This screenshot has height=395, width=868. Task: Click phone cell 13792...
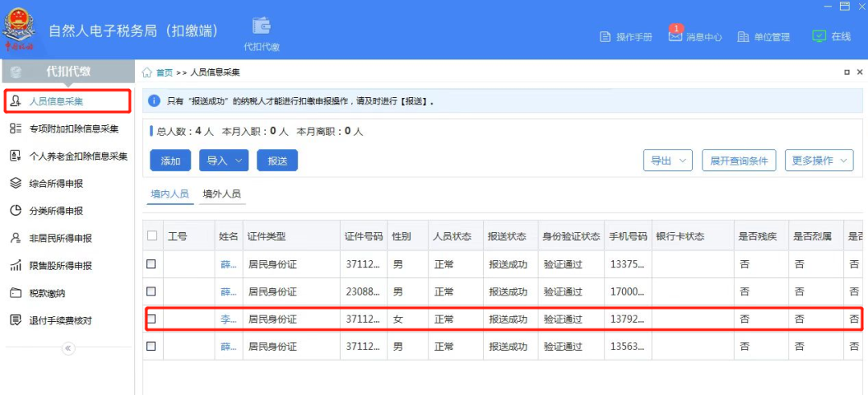point(627,320)
